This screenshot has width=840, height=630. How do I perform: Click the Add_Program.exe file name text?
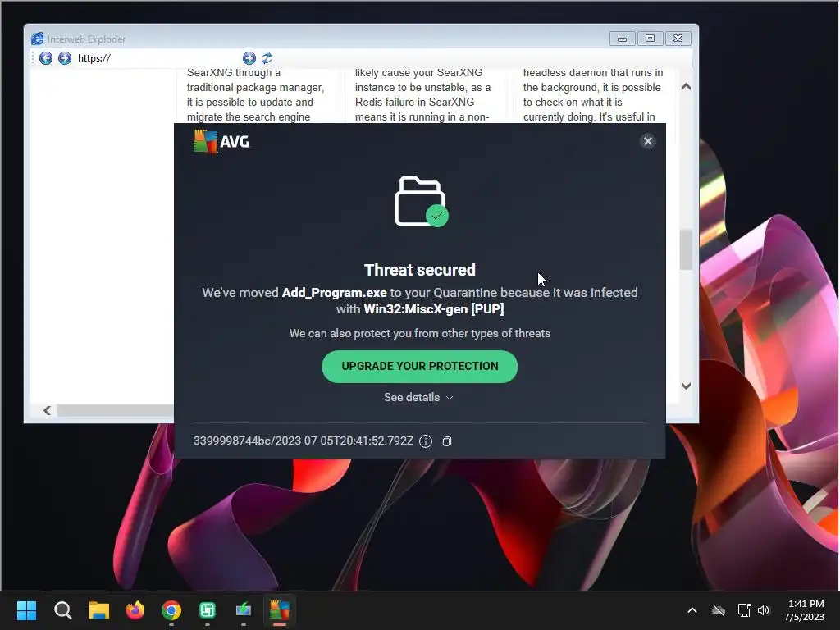click(335, 293)
